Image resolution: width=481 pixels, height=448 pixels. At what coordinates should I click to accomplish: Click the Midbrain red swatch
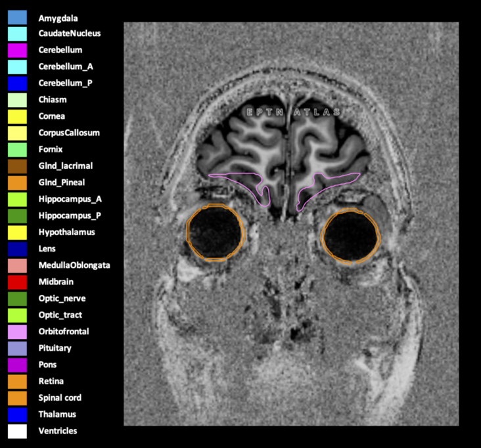[x=17, y=282]
